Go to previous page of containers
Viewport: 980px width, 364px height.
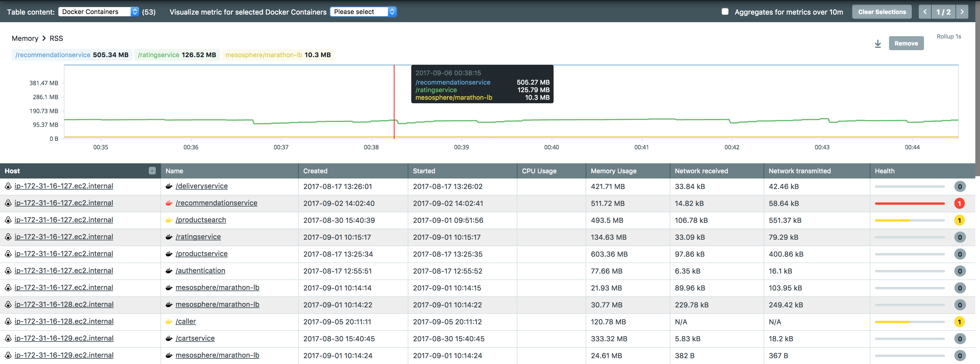point(925,12)
